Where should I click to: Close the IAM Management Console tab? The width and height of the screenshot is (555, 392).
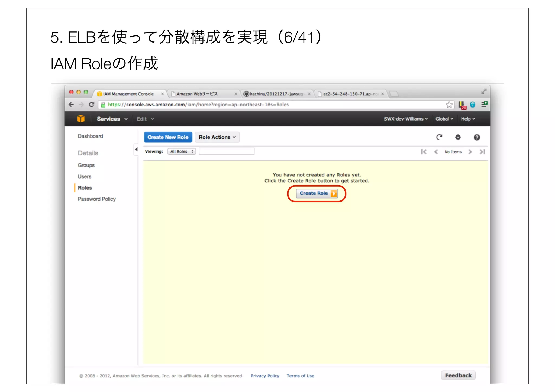[162, 94]
